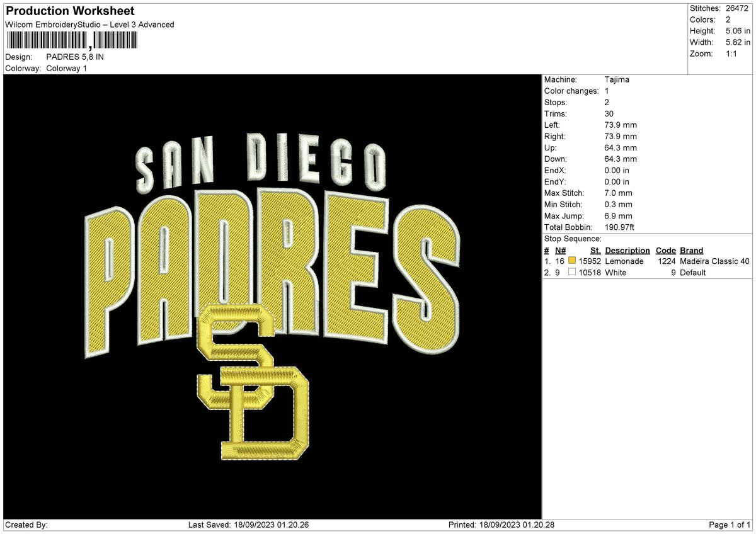Click the 'Production Worksheet' title
Screen dimensions: 756x534
point(70,11)
